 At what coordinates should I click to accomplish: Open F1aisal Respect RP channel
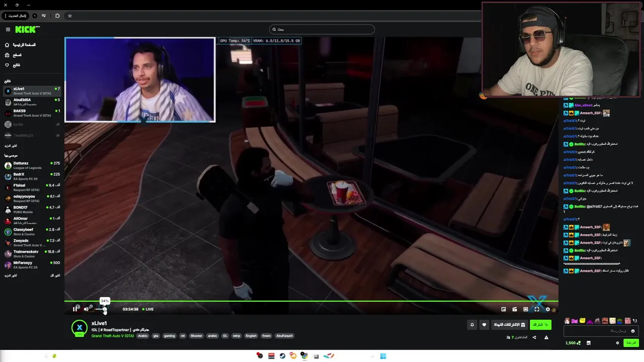(32, 188)
